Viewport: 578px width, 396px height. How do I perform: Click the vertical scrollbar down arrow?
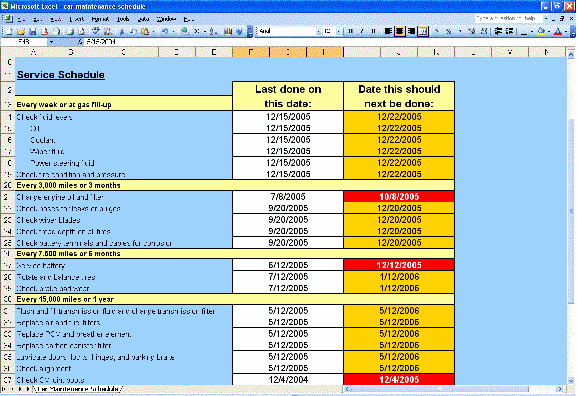[571, 381]
